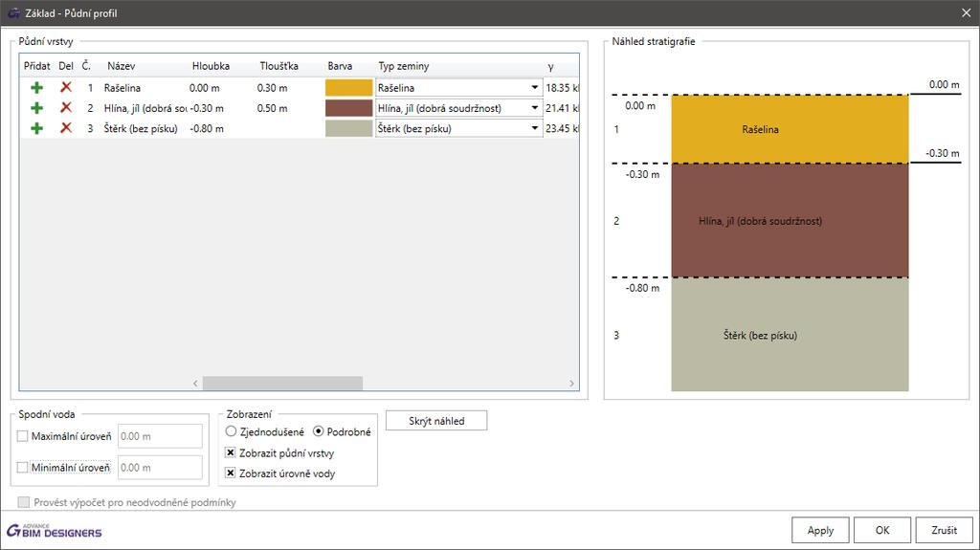The image size is (980, 550).
Task: Click Štěrk layer in stratigraphy preview
Action: point(790,335)
